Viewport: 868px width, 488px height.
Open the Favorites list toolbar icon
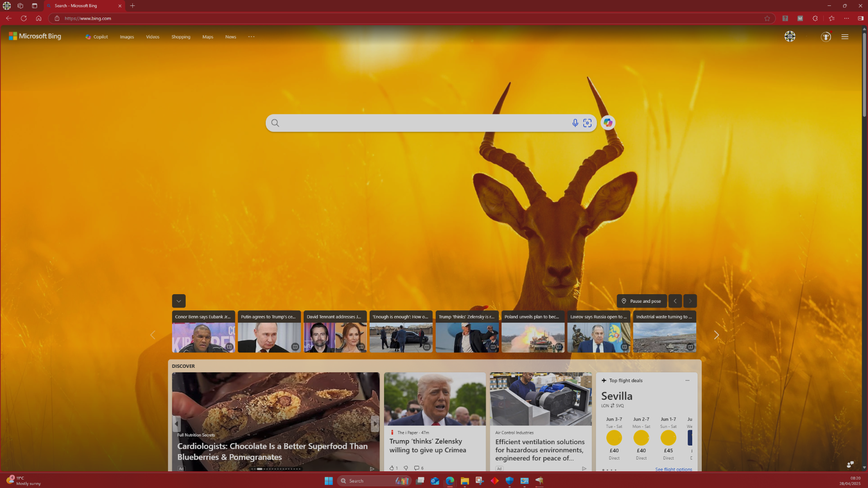[x=831, y=19]
